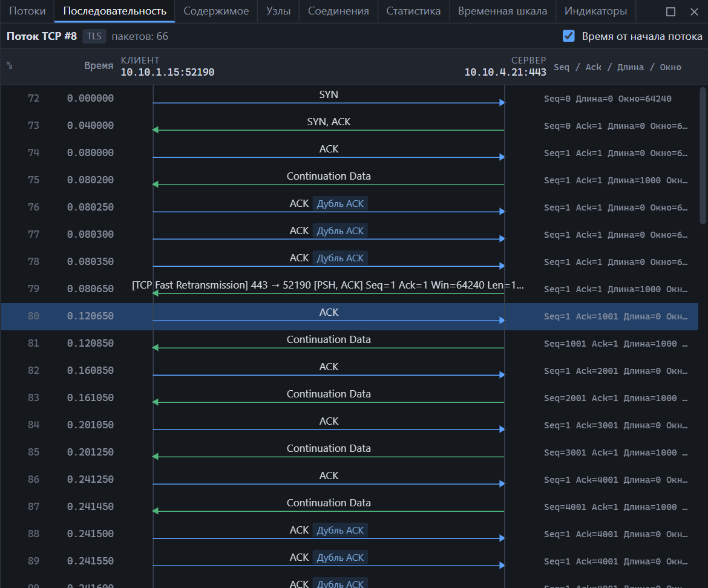The height and width of the screenshot is (588, 708).
Task: Click the Дубль ACK badge in row 76
Action: click(340, 203)
